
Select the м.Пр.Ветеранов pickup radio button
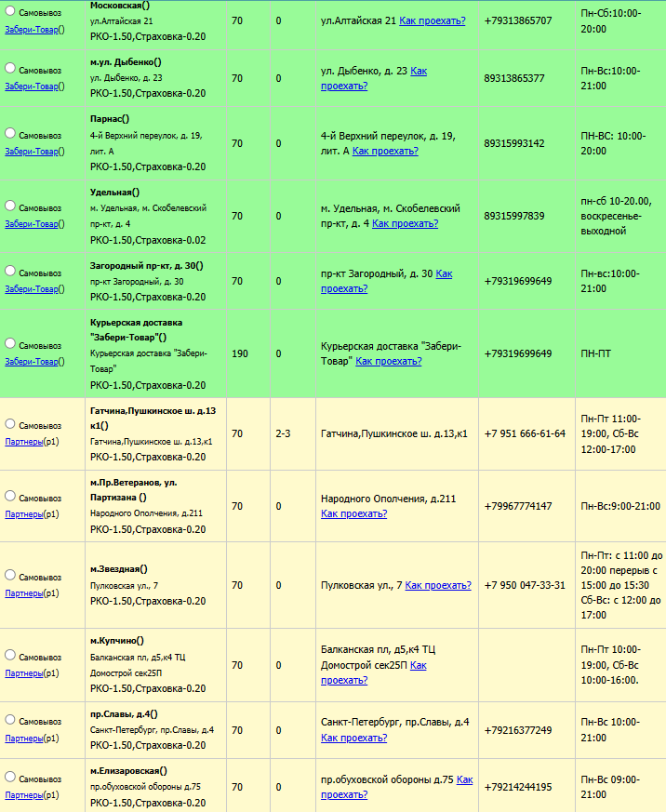click(x=10, y=496)
